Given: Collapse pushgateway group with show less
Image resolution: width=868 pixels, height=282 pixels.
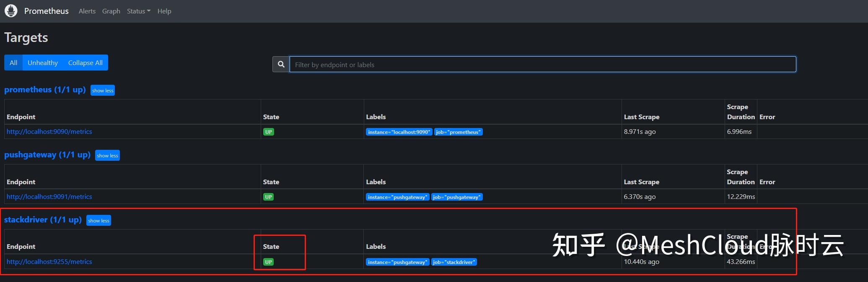Looking at the screenshot, I should [108, 155].
